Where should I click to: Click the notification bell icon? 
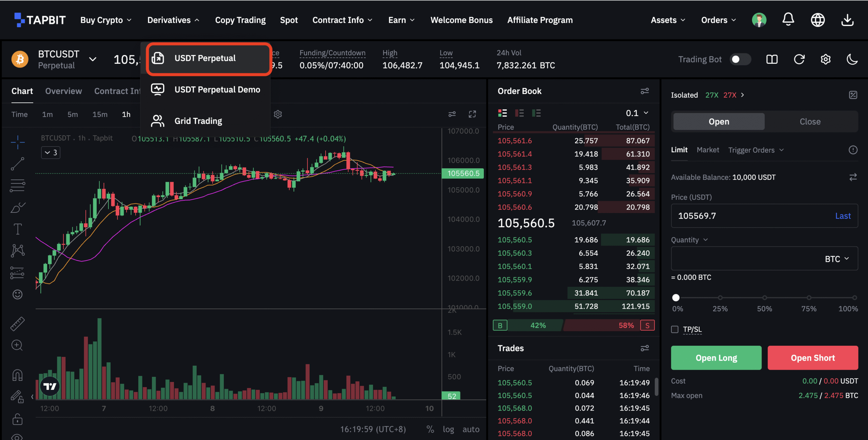point(788,20)
